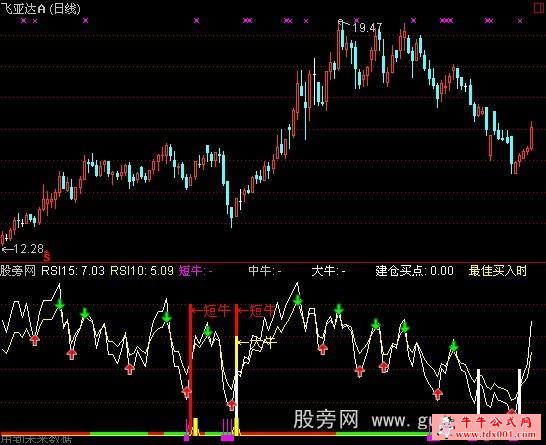Click the rightmost green down arrow signal
The height and width of the screenshot is (445, 546).
(453, 346)
